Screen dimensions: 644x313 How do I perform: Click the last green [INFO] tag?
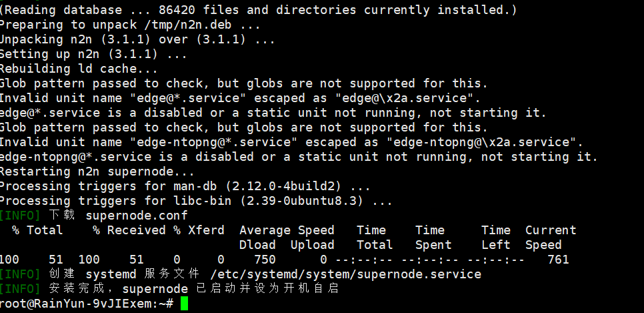21,289
